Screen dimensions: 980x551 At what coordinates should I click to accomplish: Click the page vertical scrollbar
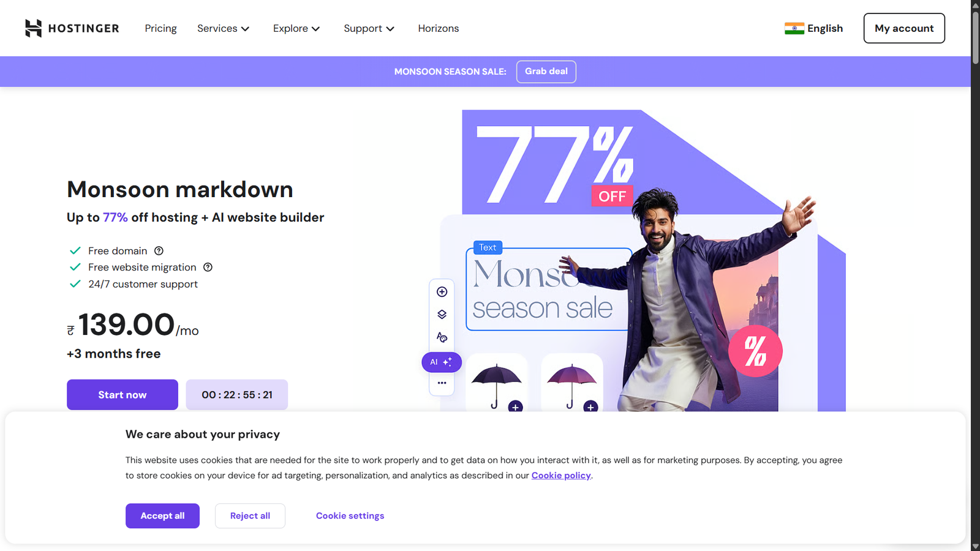coord(975,275)
